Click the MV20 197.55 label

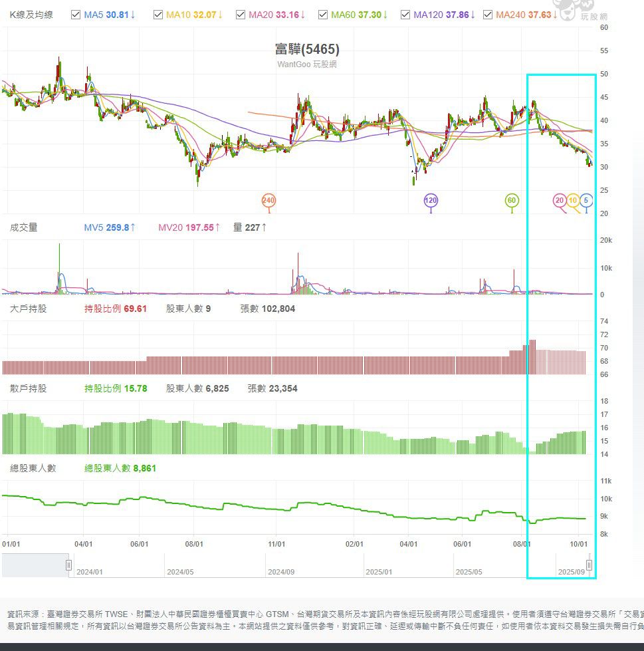click(189, 227)
